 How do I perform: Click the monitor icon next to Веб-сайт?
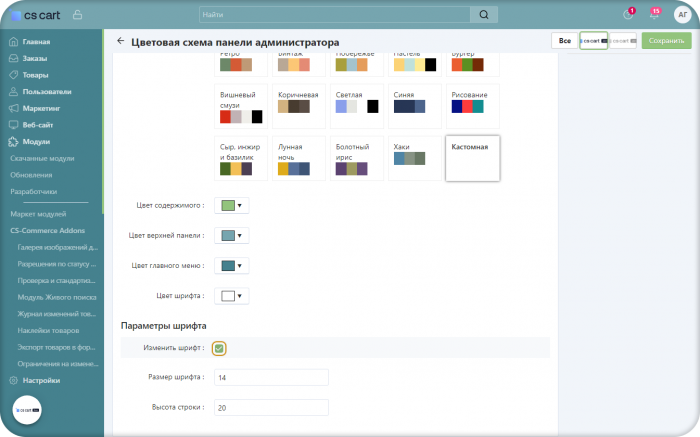point(13,125)
